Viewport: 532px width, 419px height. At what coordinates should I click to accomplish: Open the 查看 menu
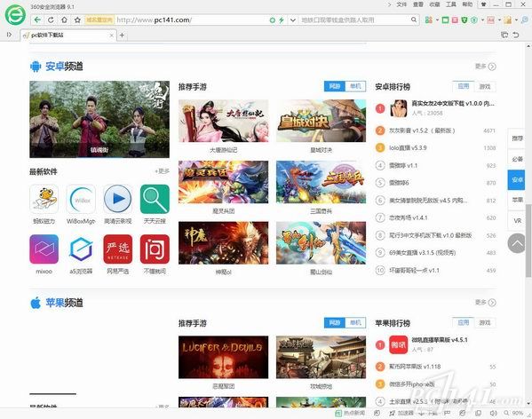tap(418, 4)
